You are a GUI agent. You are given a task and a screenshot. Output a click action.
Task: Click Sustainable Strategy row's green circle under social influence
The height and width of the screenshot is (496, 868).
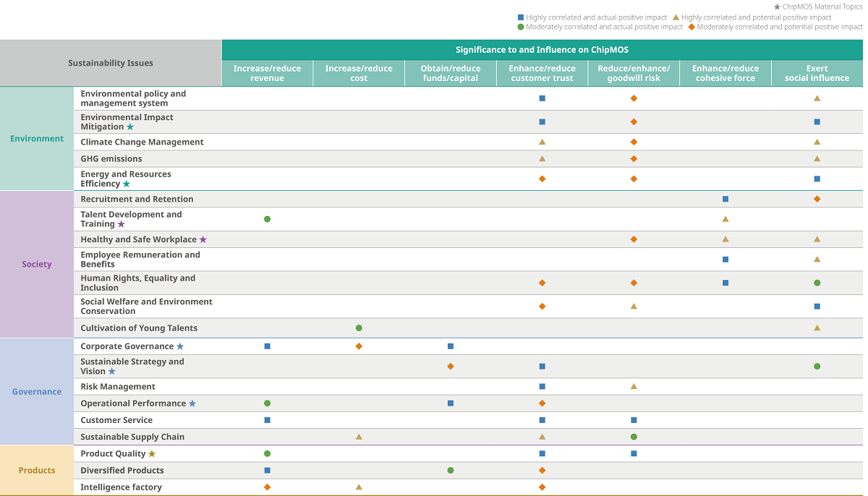(817, 367)
